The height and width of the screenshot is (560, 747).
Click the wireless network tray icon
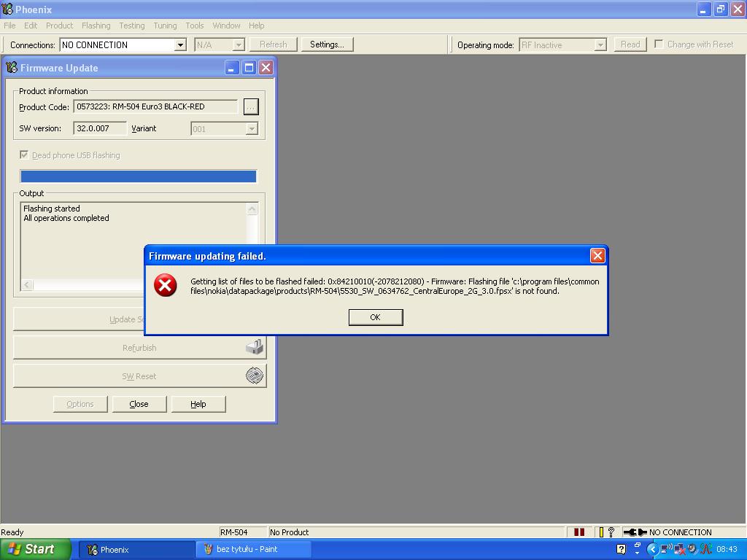coord(666,549)
